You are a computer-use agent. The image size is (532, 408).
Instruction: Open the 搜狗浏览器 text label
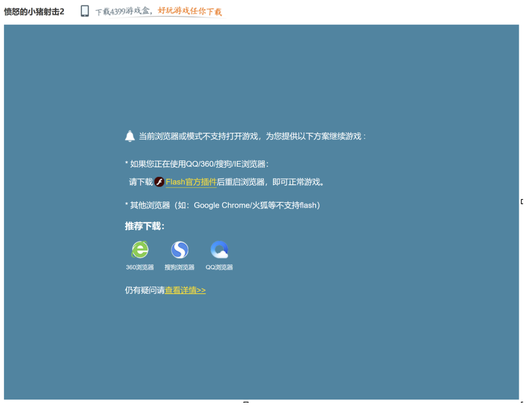click(179, 267)
